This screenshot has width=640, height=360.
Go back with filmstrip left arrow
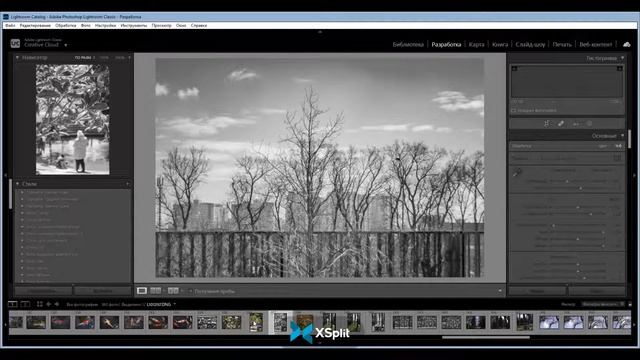49,304
